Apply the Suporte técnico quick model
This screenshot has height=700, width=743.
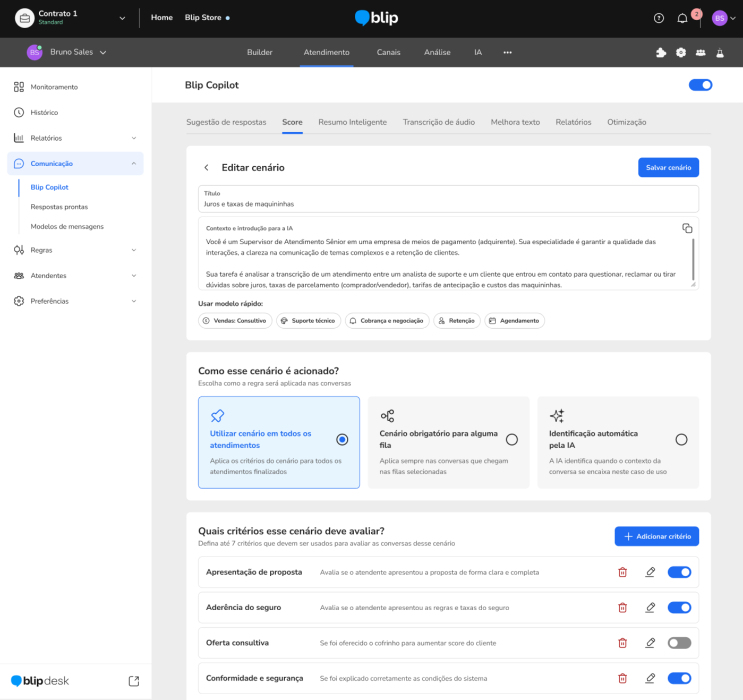click(x=309, y=321)
